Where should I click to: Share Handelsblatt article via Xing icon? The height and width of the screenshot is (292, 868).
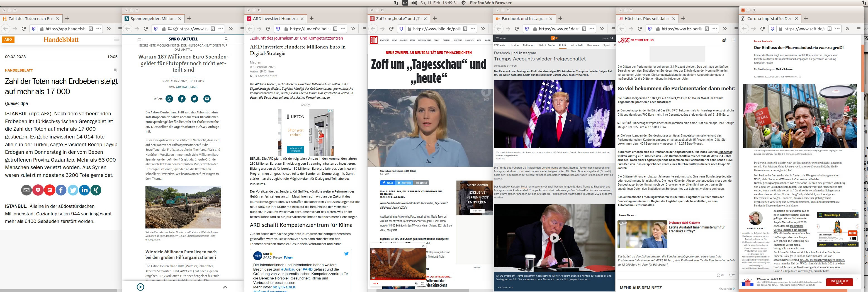(x=96, y=190)
